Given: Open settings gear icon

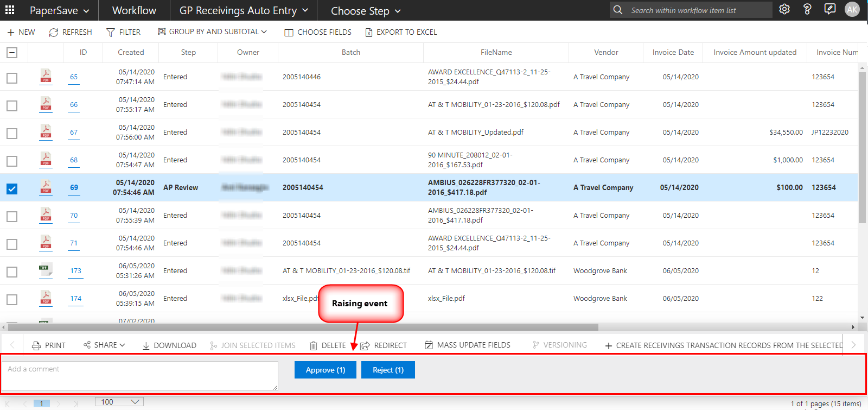Looking at the screenshot, I should [784, 9].
